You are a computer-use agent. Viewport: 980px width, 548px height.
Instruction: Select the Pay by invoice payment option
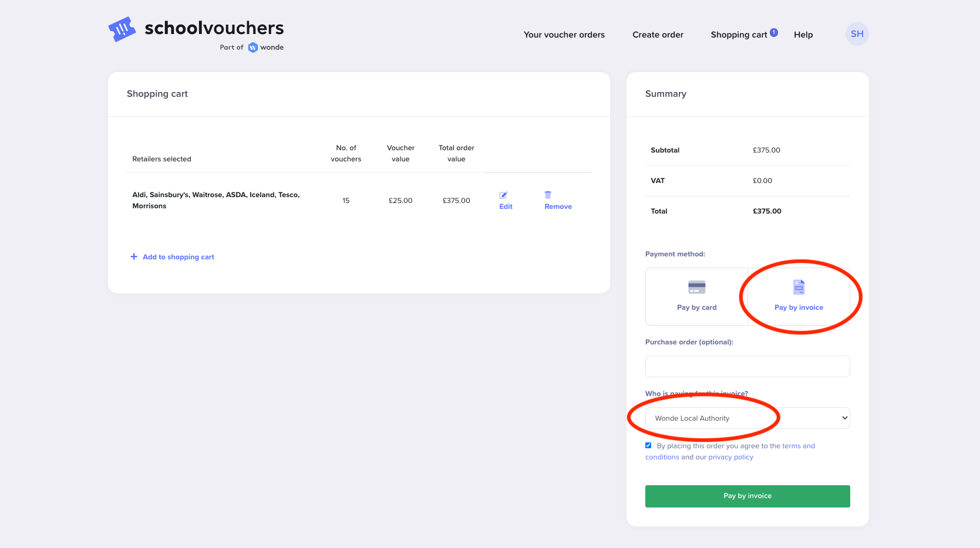pos(799,296)
